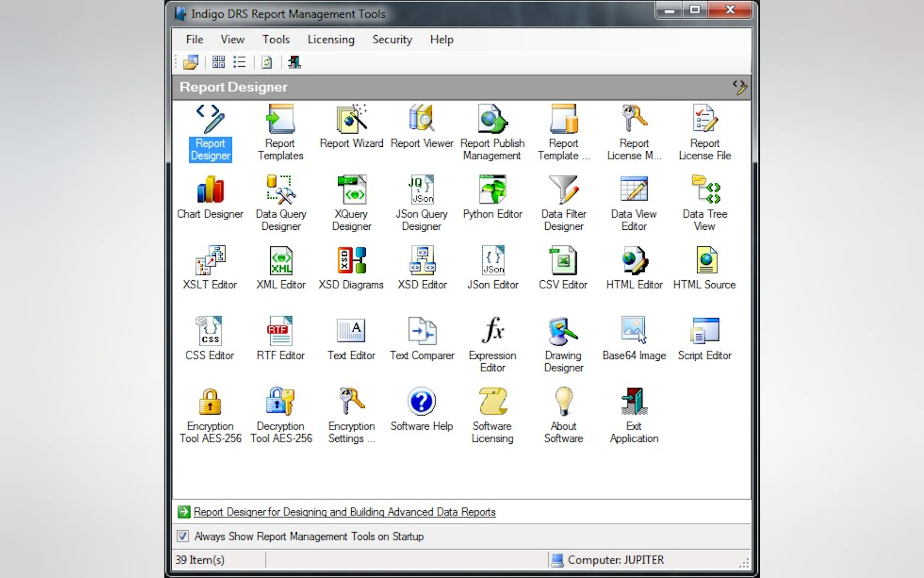Open the Tools menu
The image size is (924, 578).
[276, 39]
